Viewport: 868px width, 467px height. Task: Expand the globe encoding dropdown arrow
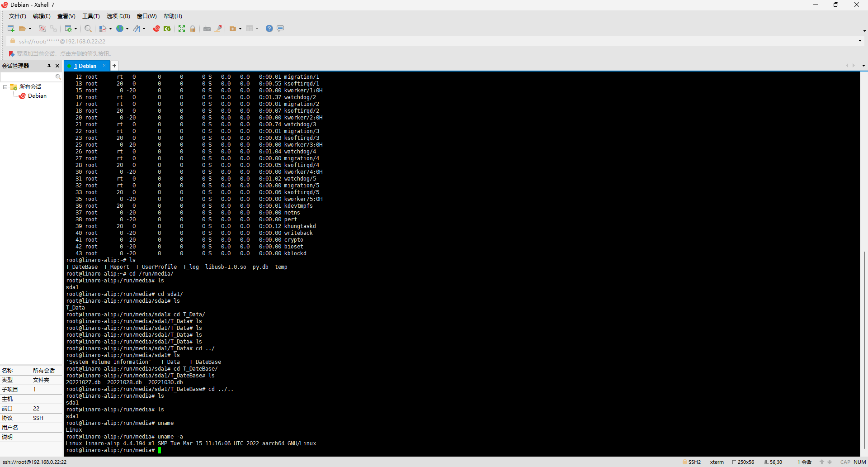pyautogui.click(x=127, y=29)
